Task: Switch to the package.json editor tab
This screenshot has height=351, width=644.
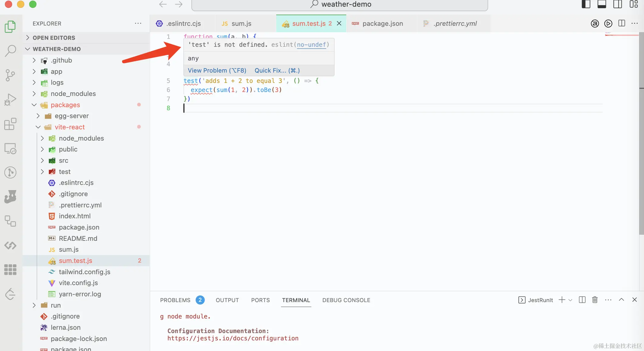Action: click(382, 23)
